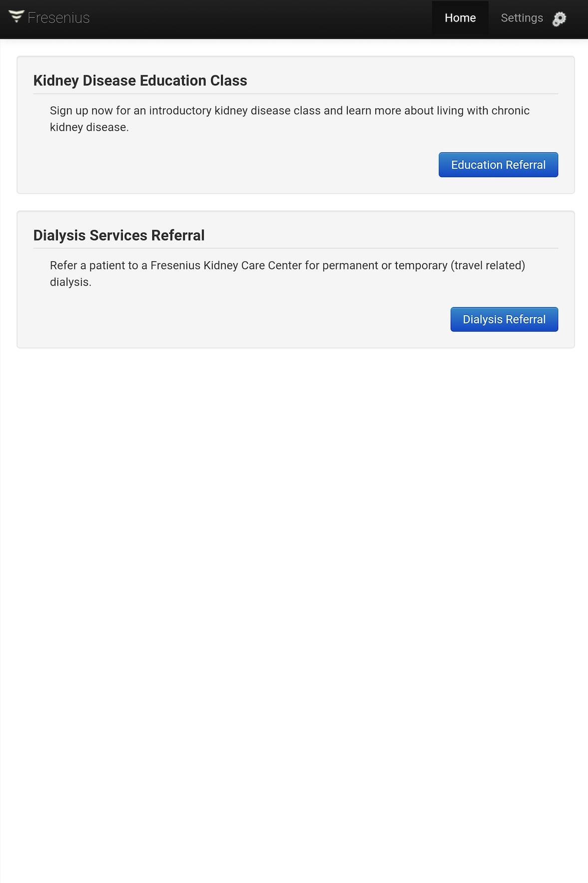Click the Education Referral button
588x883 pixels.
[498, 165]
